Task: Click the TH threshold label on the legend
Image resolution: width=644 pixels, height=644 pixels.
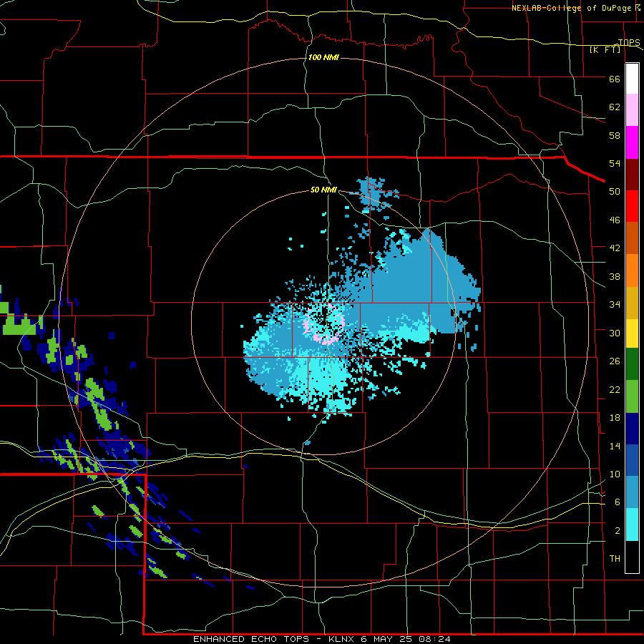Action: [x=615, y=558]
